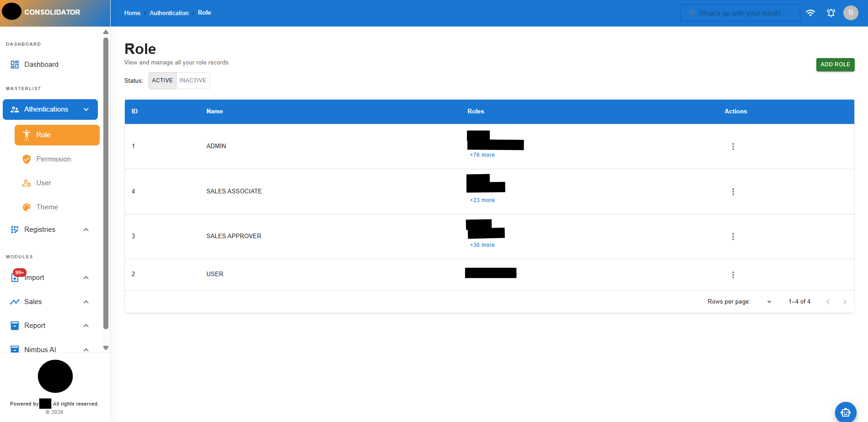This screenshot has height=422, width=868.
Task: Collapse the Athentications menu chevron
Action: pos(86,109)
